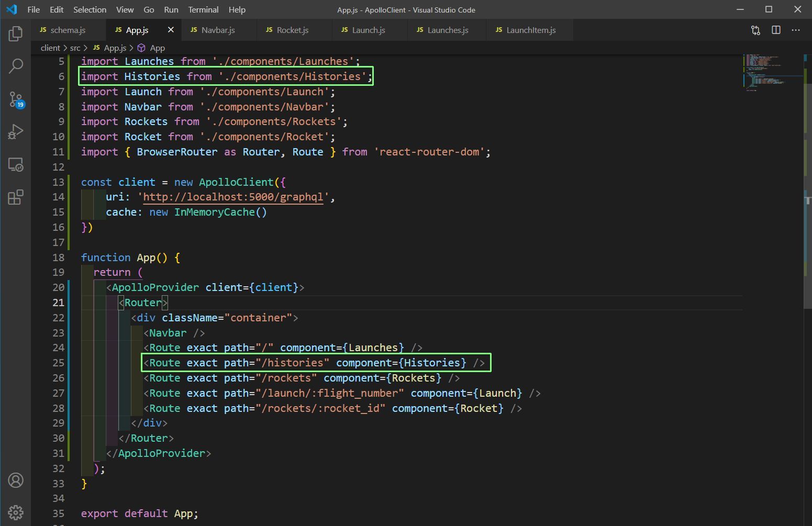Click 'ApolloProvider' opening tag on line 20
This screenshot has height=526, width=812.
[x=155, y=287]
